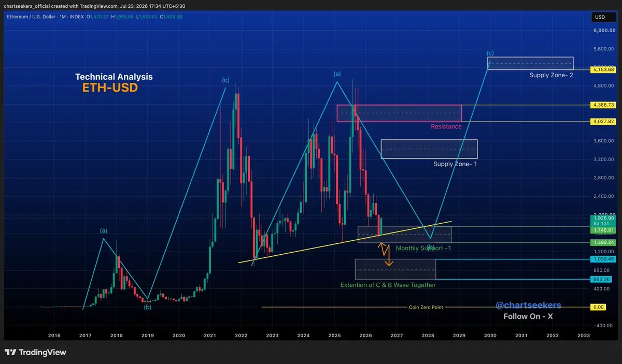Click the 2026 label on the time axis
The height and width of the screenshot is (364, 622).
click(366, 336)
